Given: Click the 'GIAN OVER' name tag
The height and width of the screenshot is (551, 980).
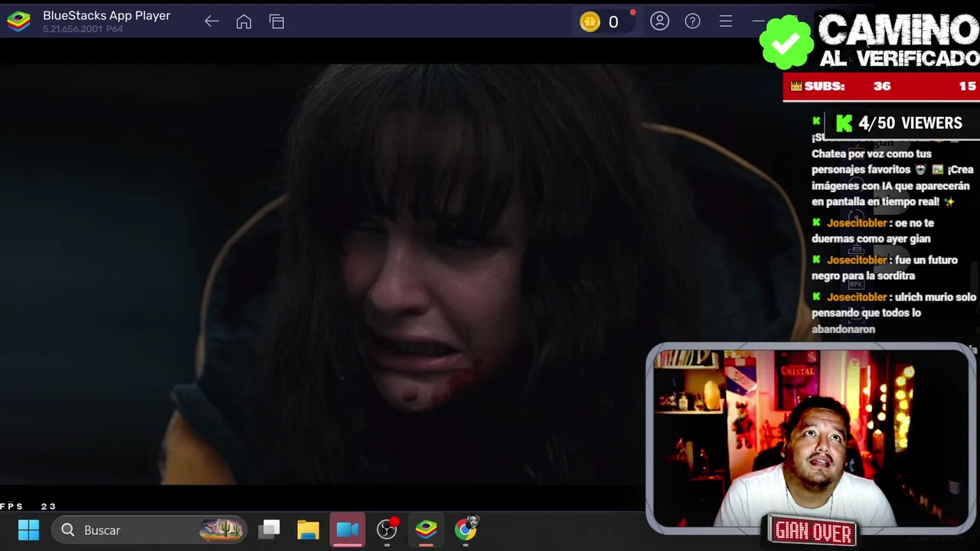Looking at the screenshot, I should [x=813, y=531].
